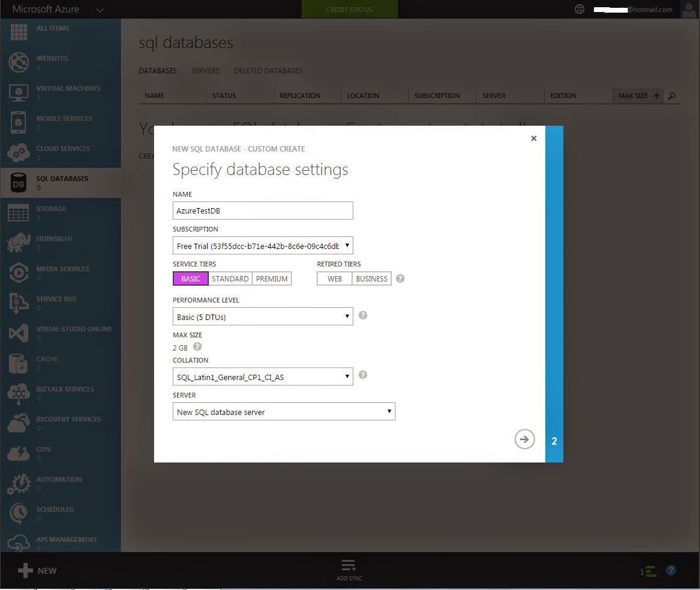Open the Automation gear icon
Screen dimensions: 700x590
tap(18, 484)
